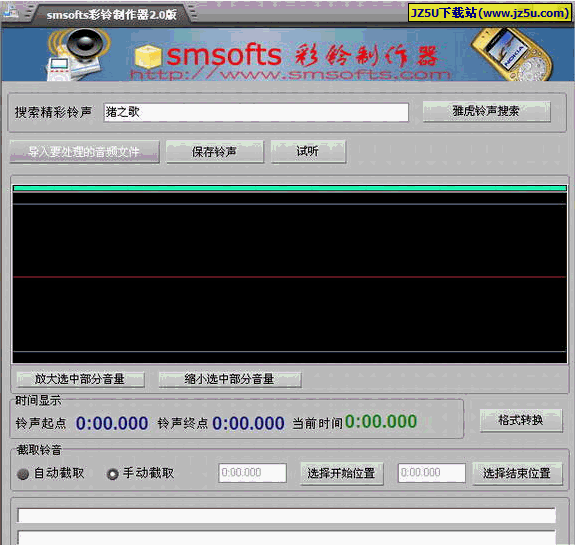Click the speaker logo in the banner

[77, 54]
